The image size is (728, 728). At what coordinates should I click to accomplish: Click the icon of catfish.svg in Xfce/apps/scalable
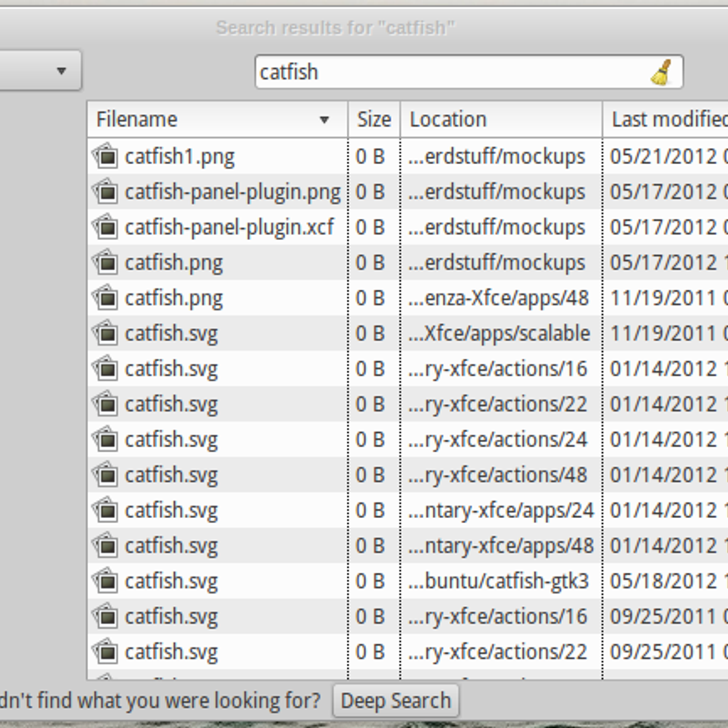point(106,334)
